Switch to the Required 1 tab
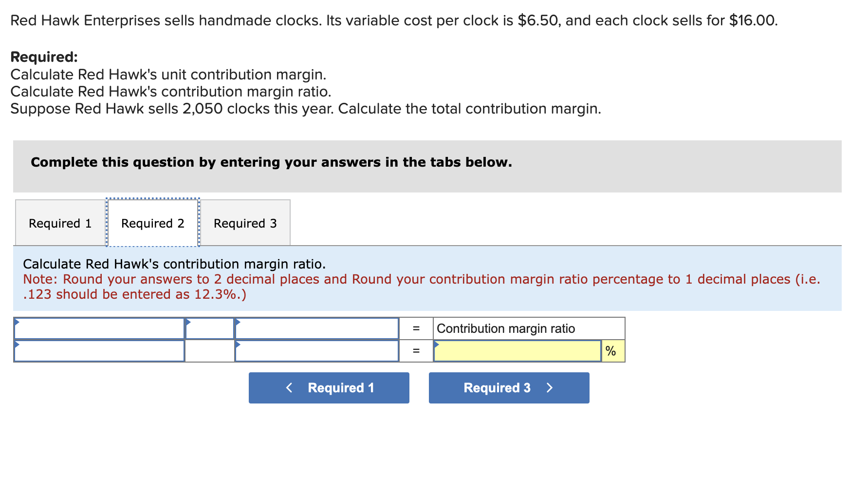 click(59, 223)
